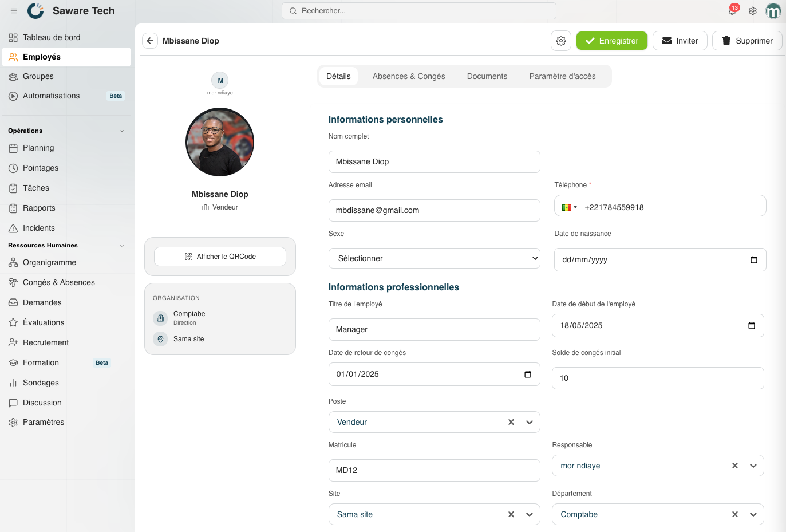The width and height of the screenshot is (786, 532).
Task: Click the Adresse email field
Action: coord(435,210)
